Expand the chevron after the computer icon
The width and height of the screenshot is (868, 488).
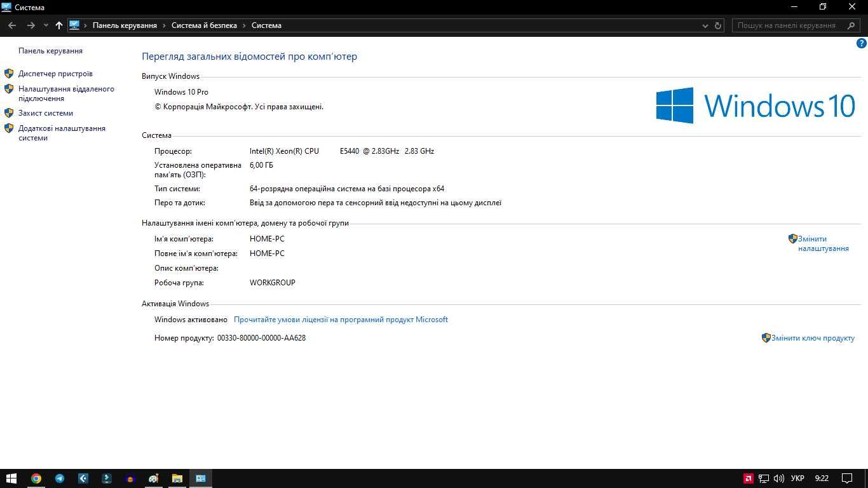(x=86, y=25)
